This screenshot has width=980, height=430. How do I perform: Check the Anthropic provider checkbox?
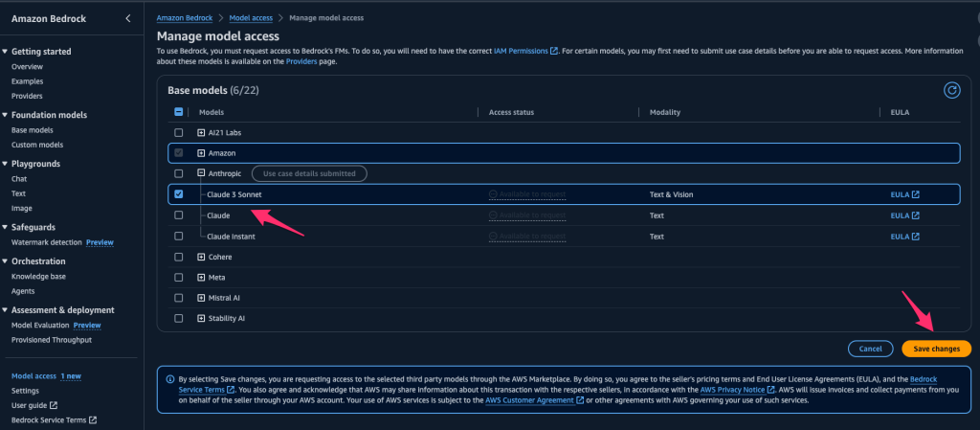click(179, 173)
